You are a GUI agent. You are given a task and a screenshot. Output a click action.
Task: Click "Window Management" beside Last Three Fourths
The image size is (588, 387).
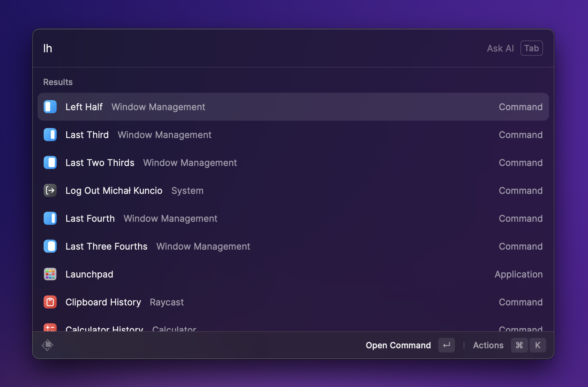[203, 246]
